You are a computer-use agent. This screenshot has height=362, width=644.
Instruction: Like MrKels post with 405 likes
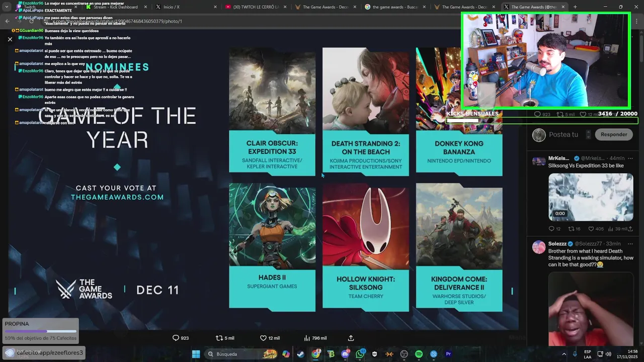596,229
